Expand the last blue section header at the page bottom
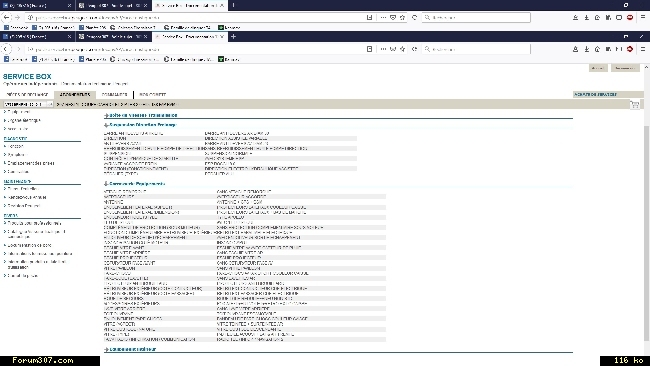Image resolution: width=650 pixels, height=366 pixels. pos(130,349)
